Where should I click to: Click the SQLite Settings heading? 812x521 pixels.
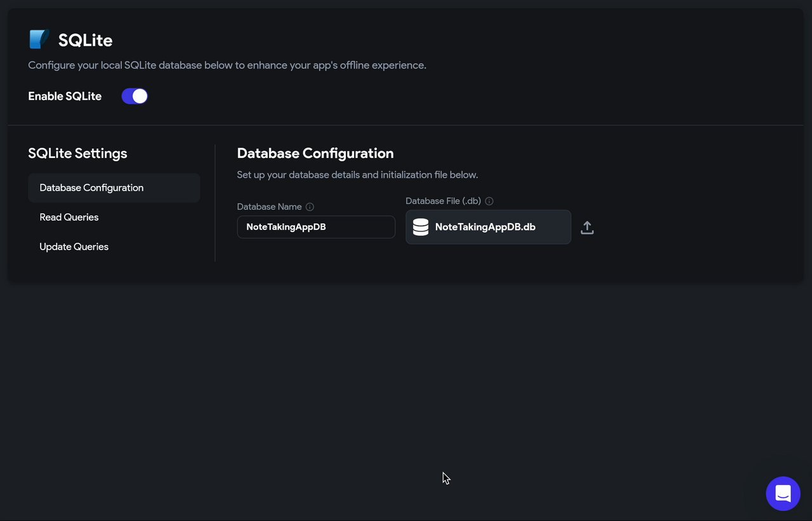(x=77, y=153)
